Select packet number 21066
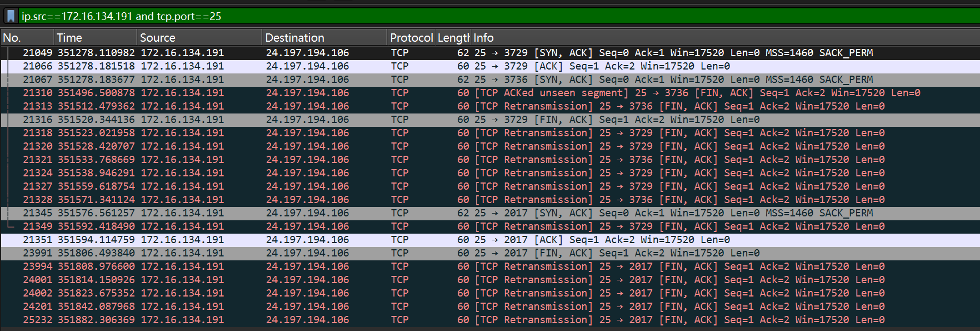 coord(490,66)
